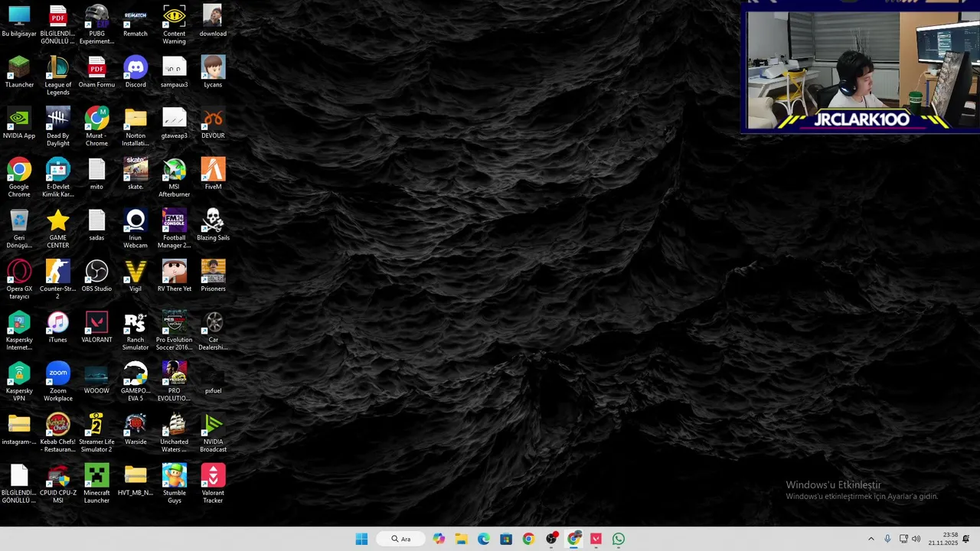Open Kaspersky Internet security shortcut

(19, 331)
